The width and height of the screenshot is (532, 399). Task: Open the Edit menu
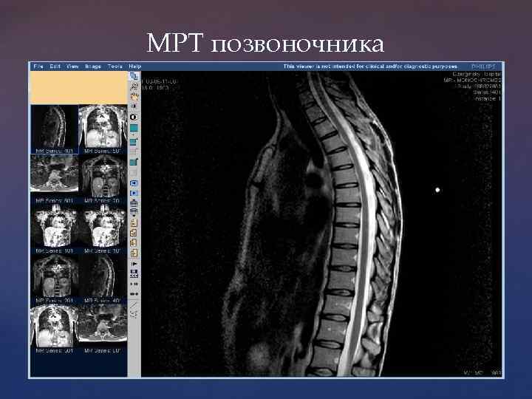pos(55,66)
